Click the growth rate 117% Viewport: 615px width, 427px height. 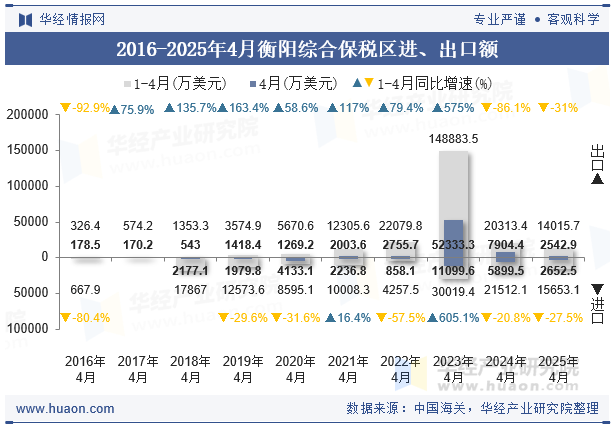pyautogui.click(x=355, y=107)
